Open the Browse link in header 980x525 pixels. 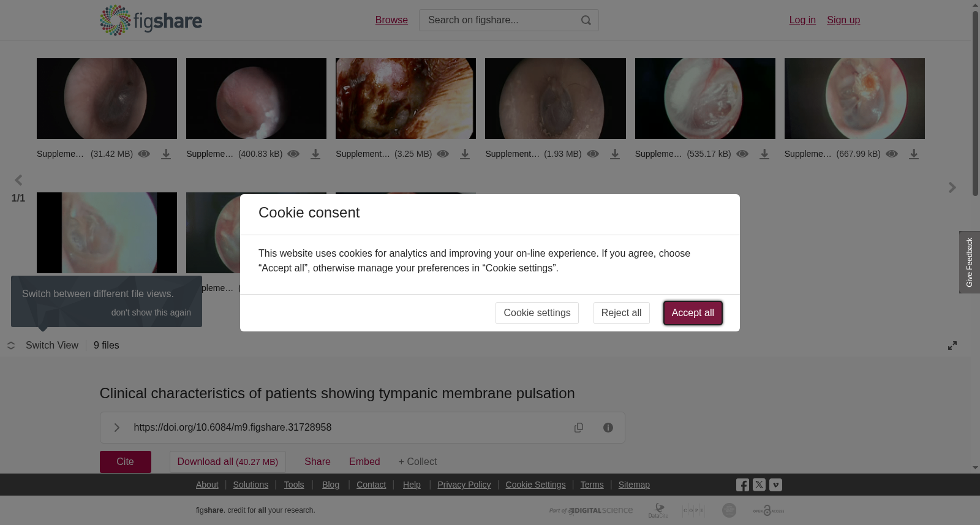tap(391, 20)
